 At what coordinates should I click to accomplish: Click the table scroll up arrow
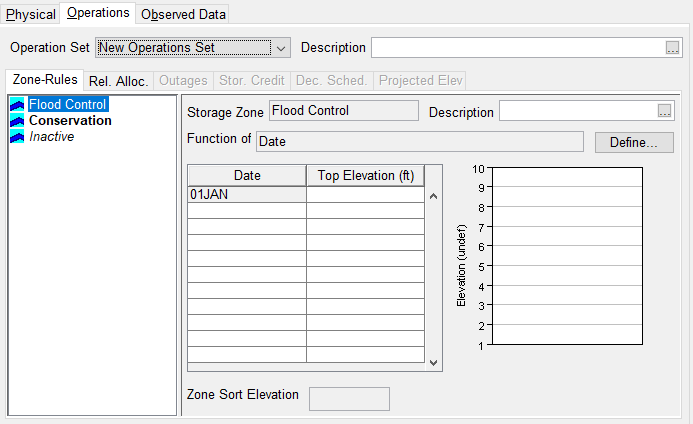[x=434, y=196]
